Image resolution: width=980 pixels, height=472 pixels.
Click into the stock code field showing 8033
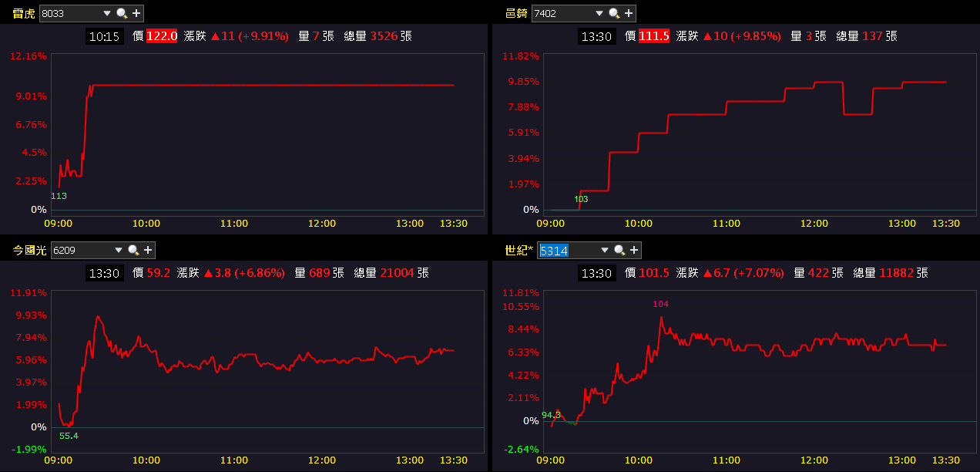70,13
